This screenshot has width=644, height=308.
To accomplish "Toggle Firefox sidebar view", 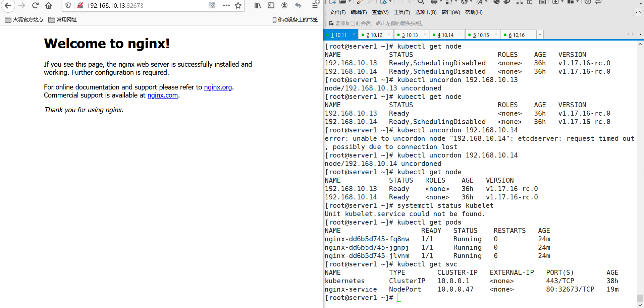I will (271, 5).
